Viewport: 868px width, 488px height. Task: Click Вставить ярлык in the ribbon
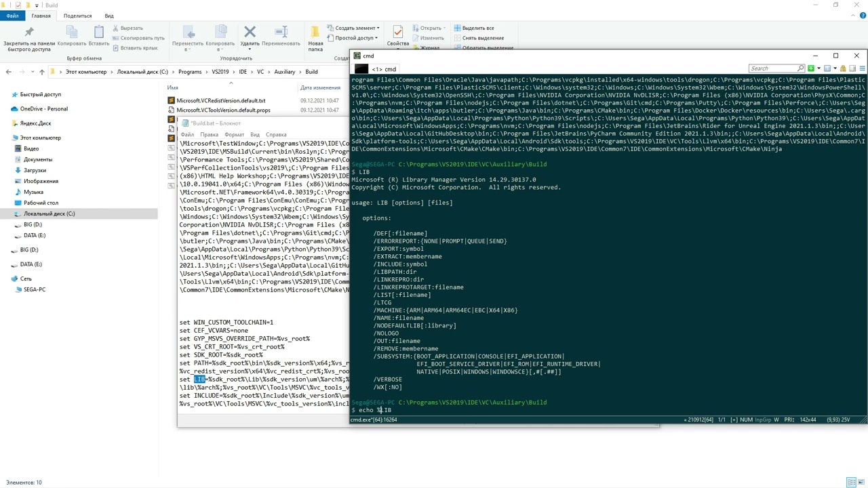pyautogui.click(x=134, y=48)
